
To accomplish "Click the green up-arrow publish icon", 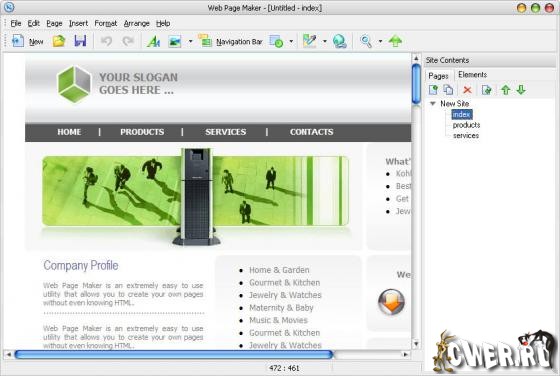I will 395,41.
